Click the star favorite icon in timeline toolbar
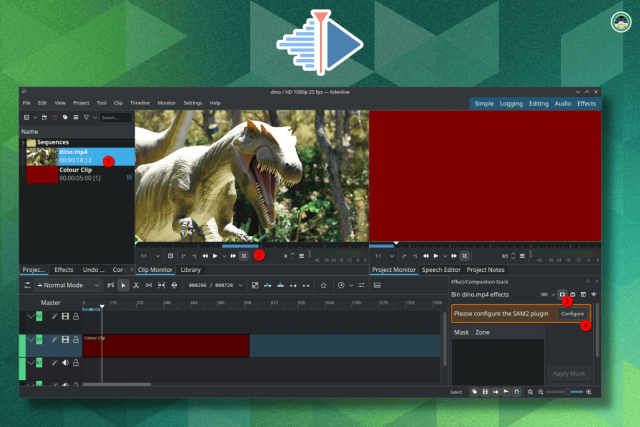640x427 pixels. (322, 285)
